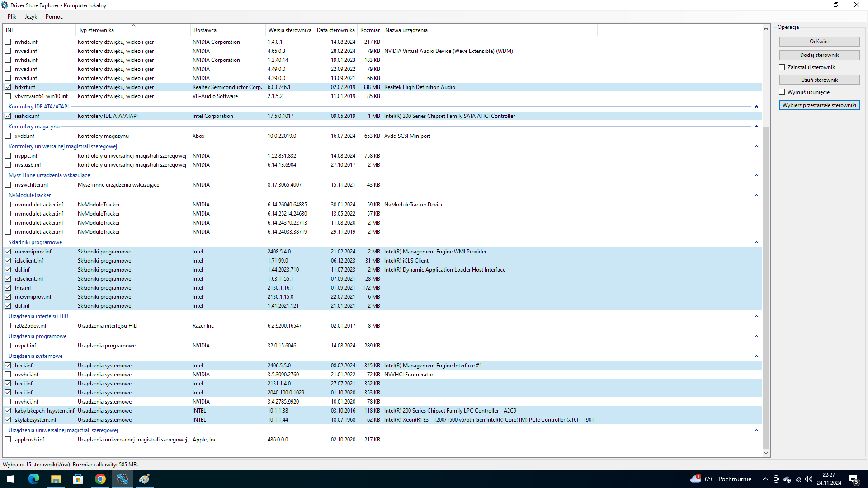This screenshot has height=488, width=868.
Task: Open the Język menu
Action: tap(31, 17)
